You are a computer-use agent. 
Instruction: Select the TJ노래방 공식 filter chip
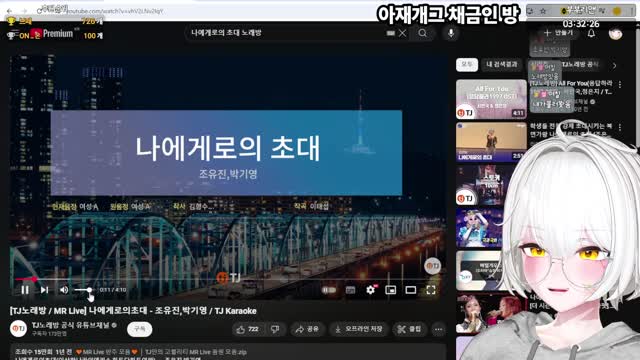pyautogui.click(x=580, y=64)
